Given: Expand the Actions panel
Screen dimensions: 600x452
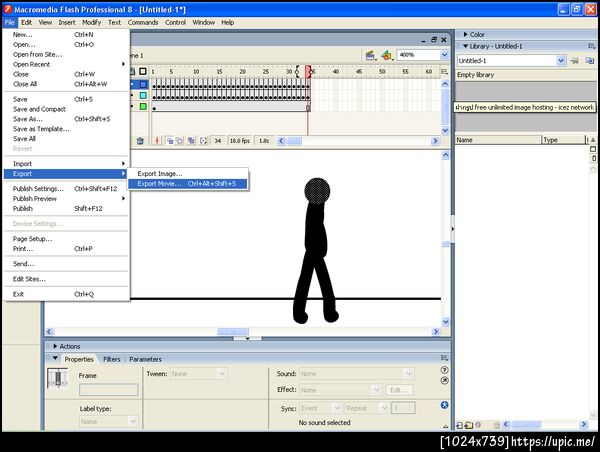Looking at the screenshot, I should coord(55,346).
